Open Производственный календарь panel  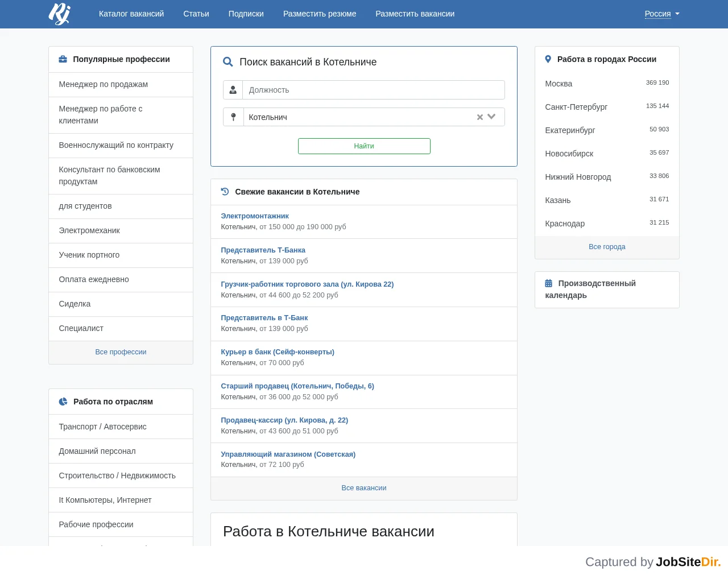tap(607, 289)
